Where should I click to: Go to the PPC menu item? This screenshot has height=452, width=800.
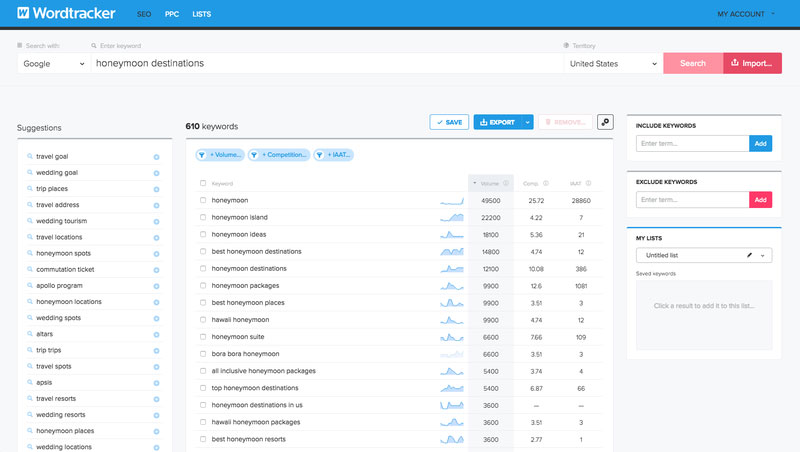tap(172, 14)
